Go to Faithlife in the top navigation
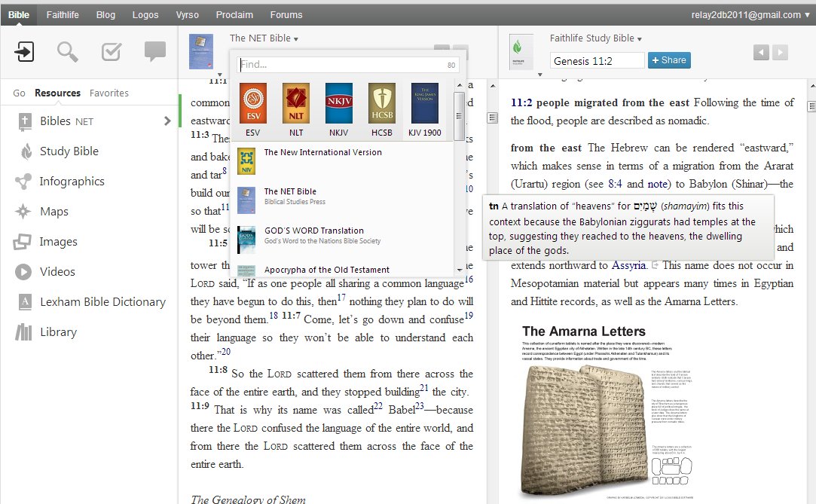This screenshot has width=816, height=504. click(63, 15)
